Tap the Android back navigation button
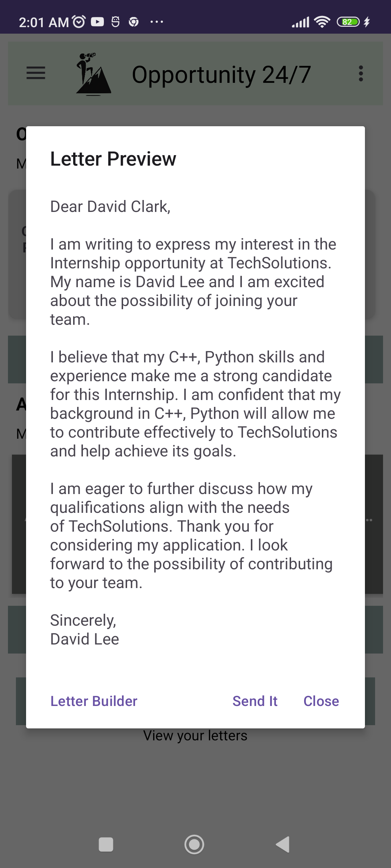391x868 pixels. 283,844
